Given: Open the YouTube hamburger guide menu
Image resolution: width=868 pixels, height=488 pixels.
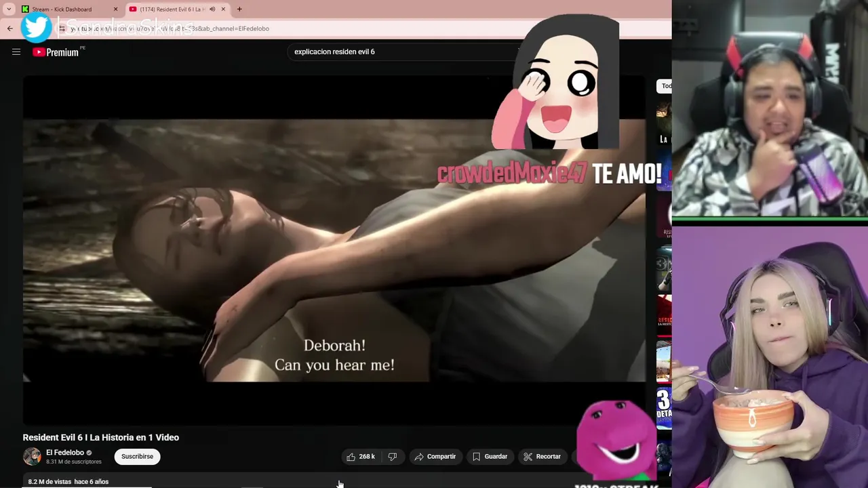Looking at the screenshot, I should (x=16, y=52).
